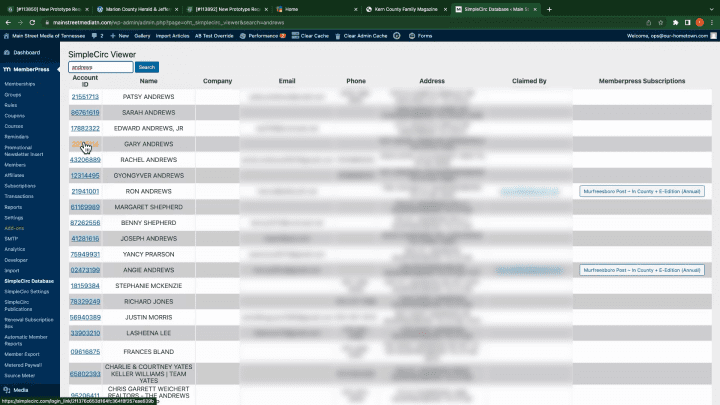The image size is (720, 405).
Task: Bookmark page using star icon
Action: 660,22
